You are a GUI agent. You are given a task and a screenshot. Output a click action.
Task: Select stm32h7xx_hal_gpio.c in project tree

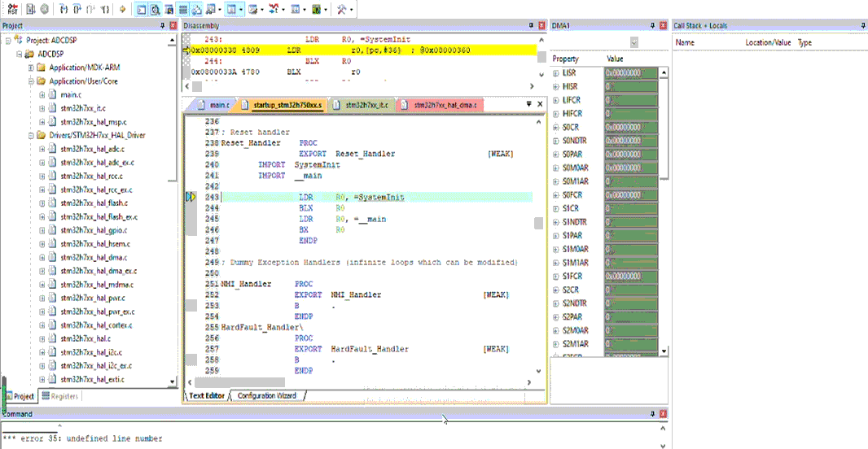coord(94,230)
